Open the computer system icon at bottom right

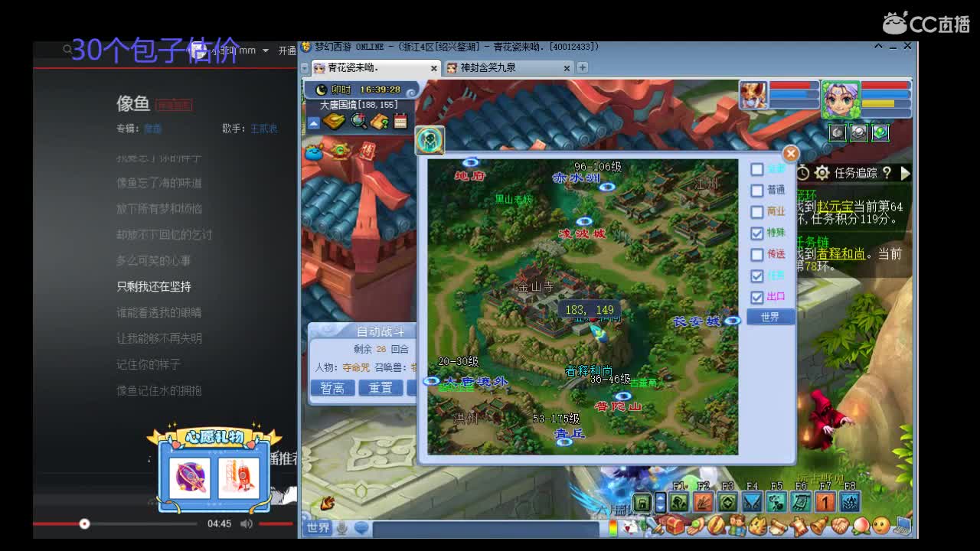click(x=903, y=527)
